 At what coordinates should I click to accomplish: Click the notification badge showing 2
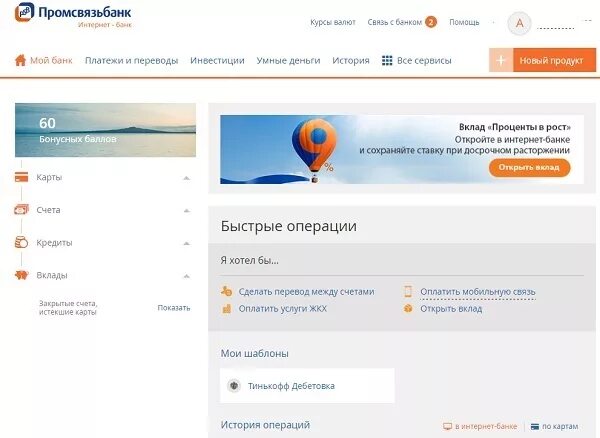click(431, 22)
